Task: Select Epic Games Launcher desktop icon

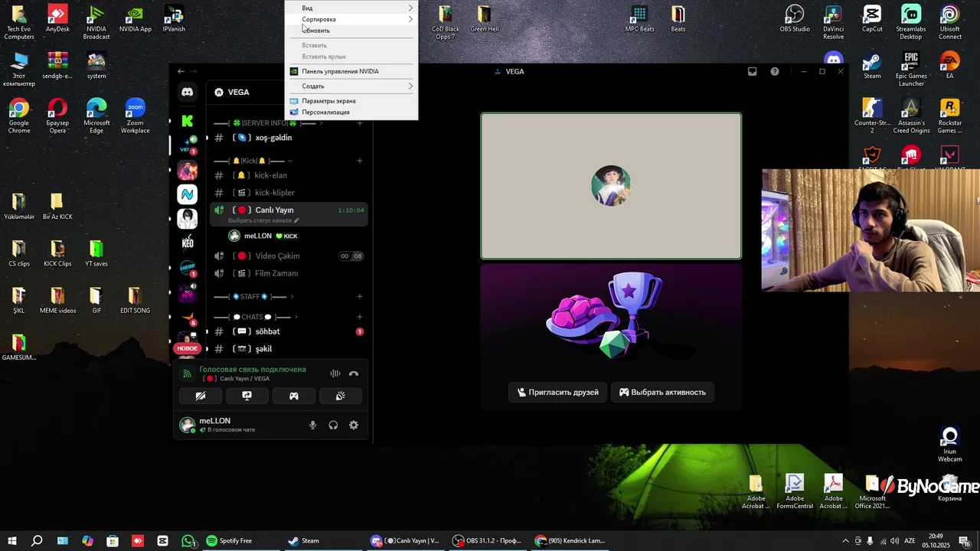Action: tap(911, 70)
